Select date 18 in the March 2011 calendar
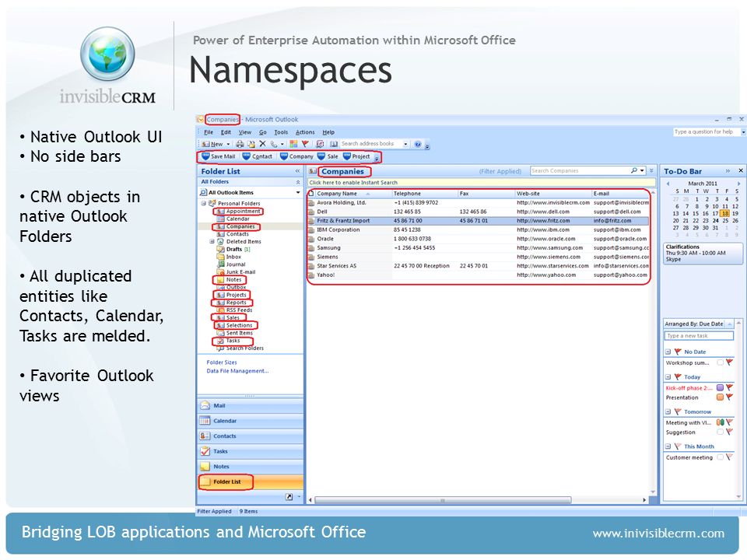The height and width of the screenshot is (560, 747). 724,213
